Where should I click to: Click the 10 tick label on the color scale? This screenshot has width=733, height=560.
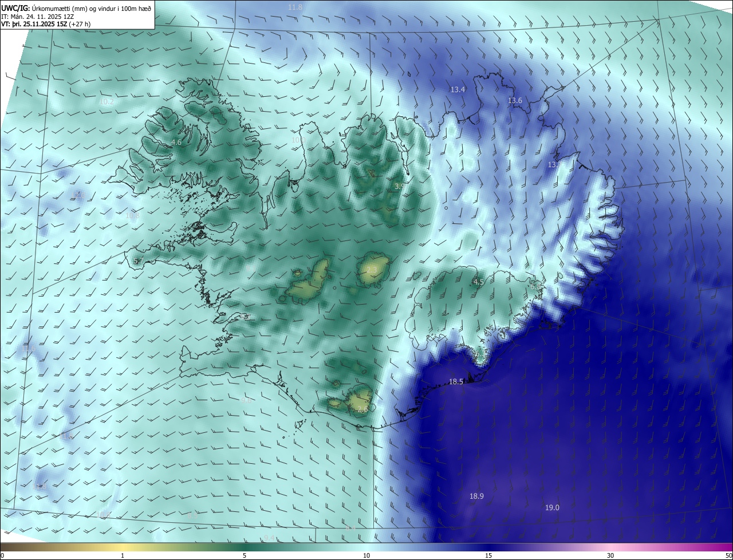pyautogui.click(x=366, y=555)
